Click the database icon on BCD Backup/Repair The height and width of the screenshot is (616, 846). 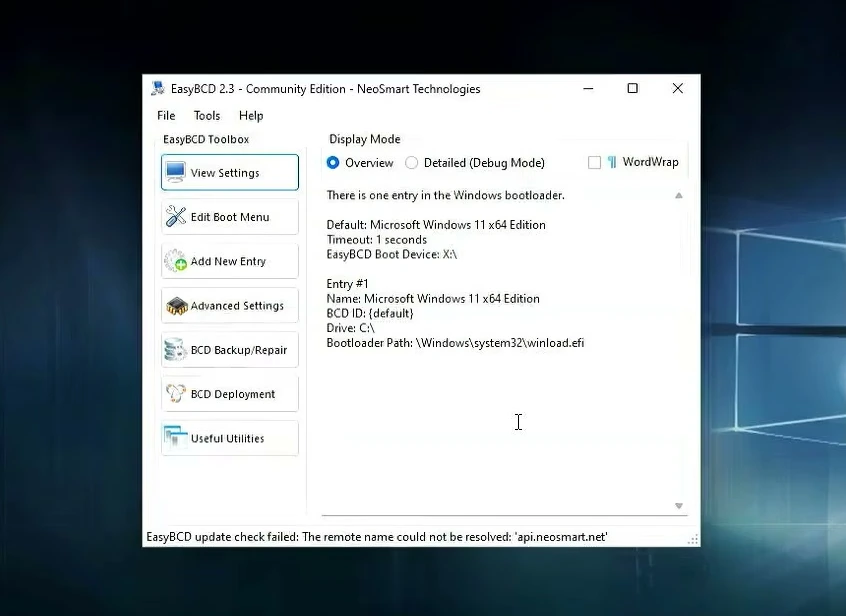pos(175,350)
